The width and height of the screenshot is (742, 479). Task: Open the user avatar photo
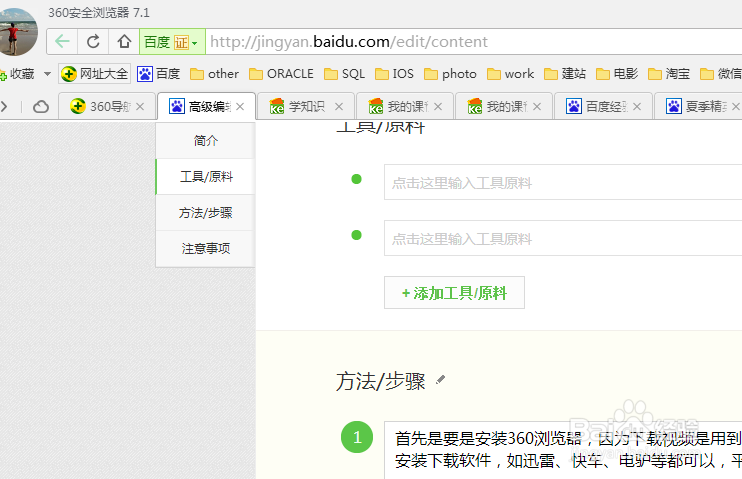(18, 31)
